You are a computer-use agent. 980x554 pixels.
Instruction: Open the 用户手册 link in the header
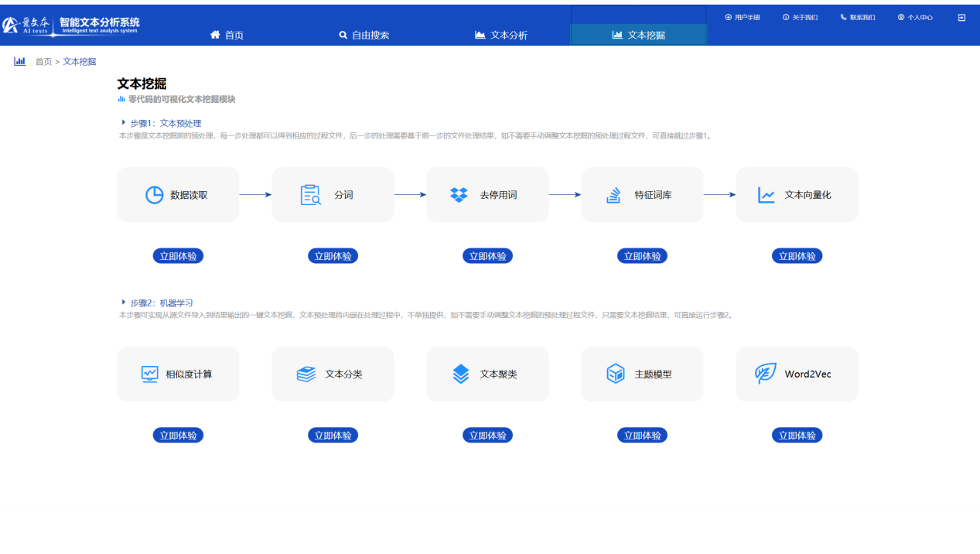pos(743,18)
